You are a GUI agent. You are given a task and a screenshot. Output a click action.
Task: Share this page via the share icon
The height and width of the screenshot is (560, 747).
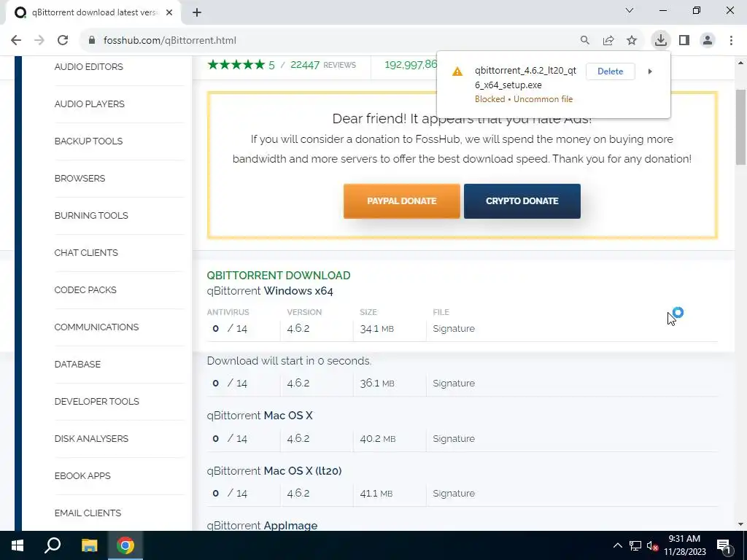pyautogui.click(x=608, y=41)
